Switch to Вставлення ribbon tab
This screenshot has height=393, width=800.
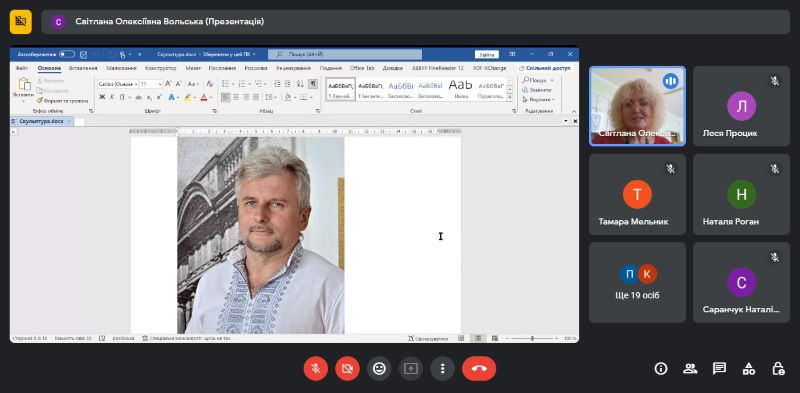click(x=83, y=68)
